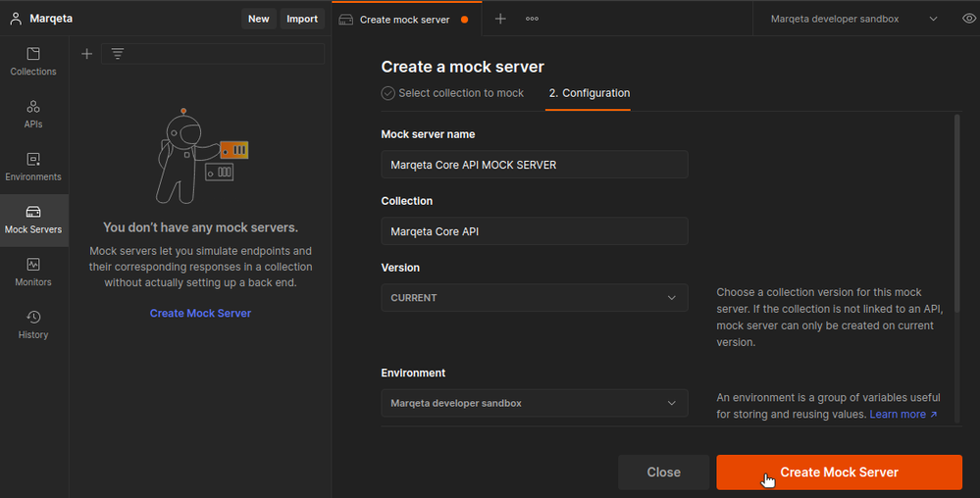Show History in the sidebar
This screenshot has width=980, height=498.
(x=33, y=324)
